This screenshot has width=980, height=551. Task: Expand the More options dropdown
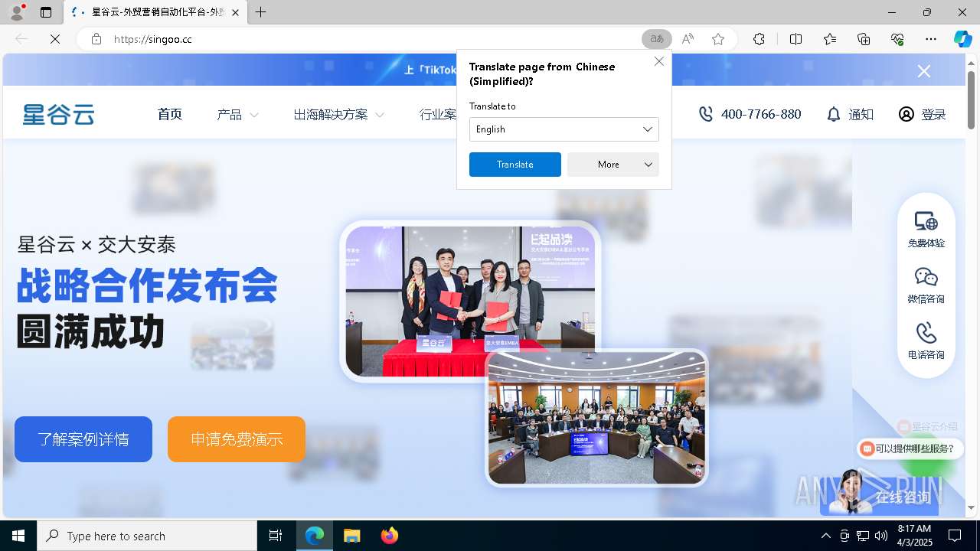pyautogui.click(x=613, y=165)
